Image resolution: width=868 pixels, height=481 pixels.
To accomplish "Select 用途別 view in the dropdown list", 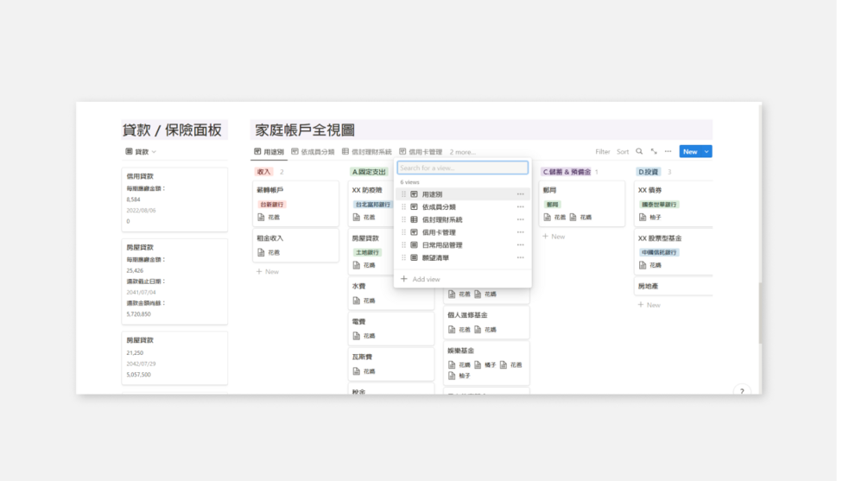I will pos(463,194).
